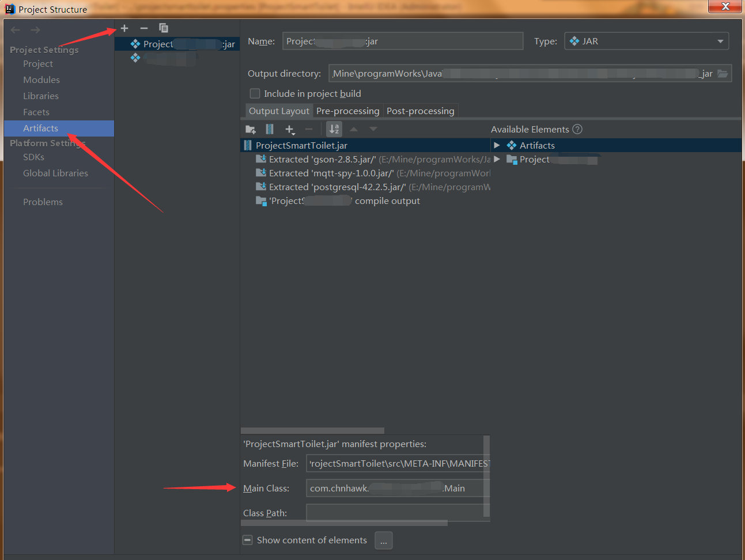Viewport: 745px width, 560px height.
Task: Remove the selected artifact with the minus icon
Action: click(x=144, y=28)
